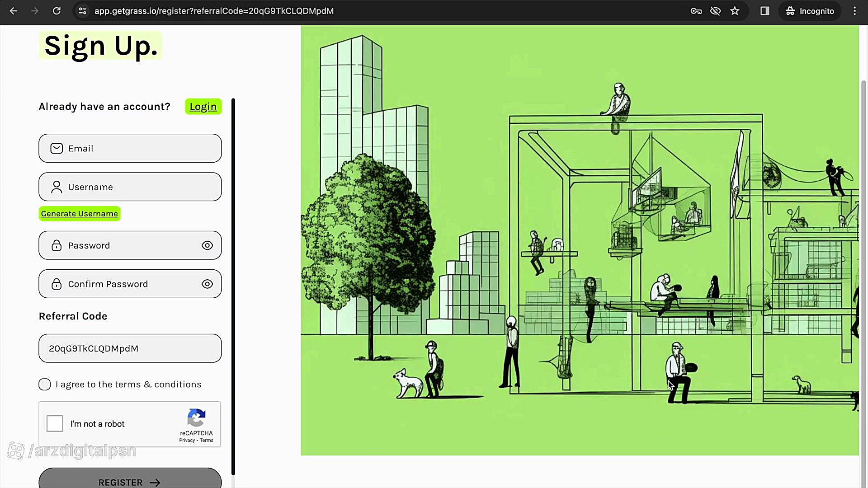868x488 pixels.
Task: Open the reCAPTCHA Privacy link
Action: tap(187, 441)
